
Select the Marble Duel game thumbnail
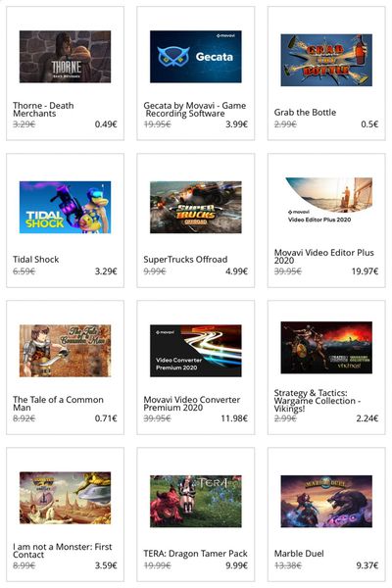pyautogui.click(x=326, y=501)
